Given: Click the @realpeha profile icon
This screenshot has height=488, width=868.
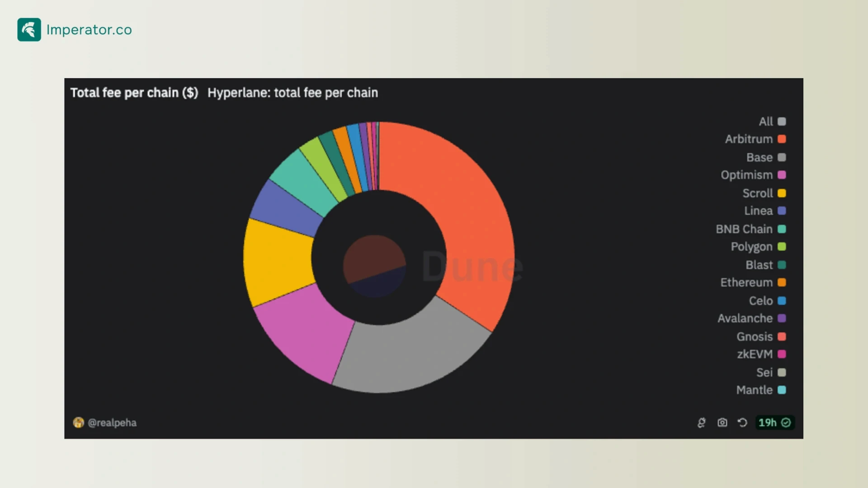Looking at the screenshot, I should 77,422.
